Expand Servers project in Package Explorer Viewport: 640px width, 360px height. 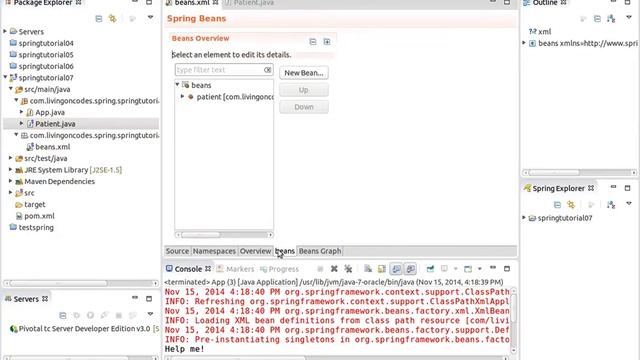tap(5, 31)
